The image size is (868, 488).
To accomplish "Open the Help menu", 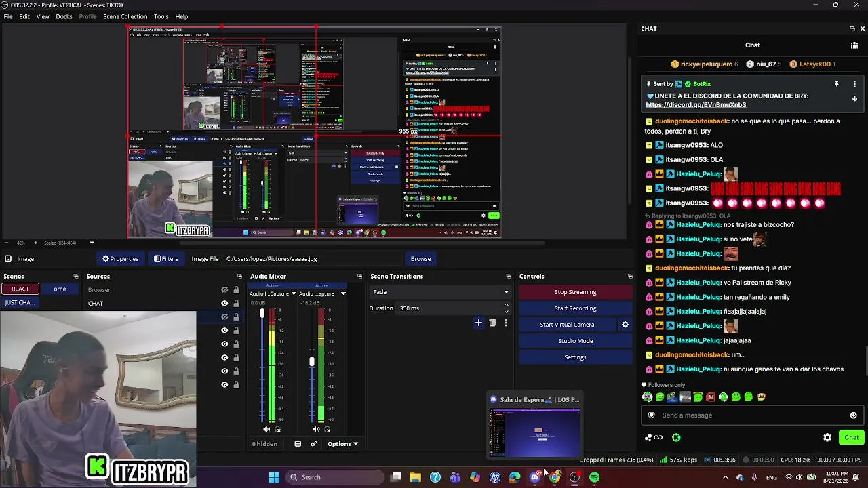I will 182,16.
